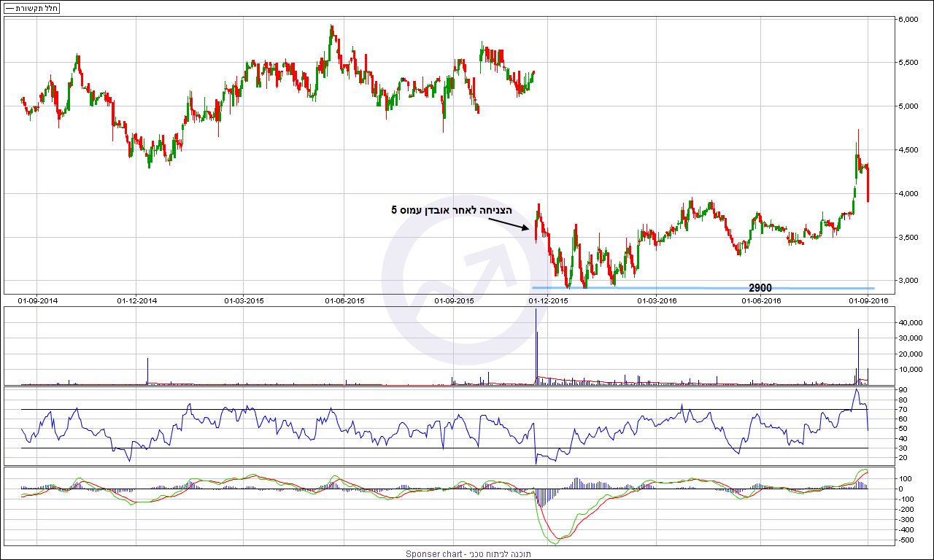Click the RSI peak near level 90
Image resolution: width=934 pixels, height=560 pixels.
point(857,390)
